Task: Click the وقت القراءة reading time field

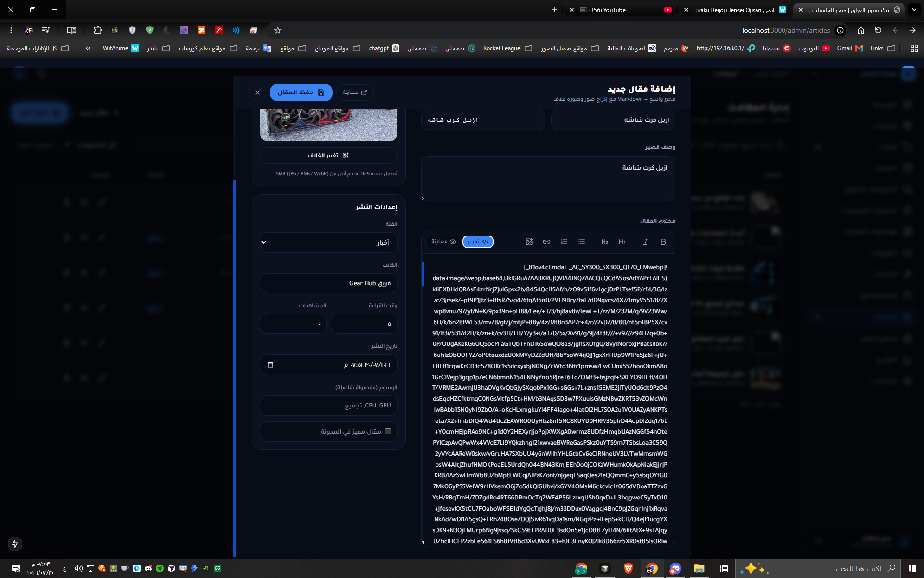Action: (364, 324)
